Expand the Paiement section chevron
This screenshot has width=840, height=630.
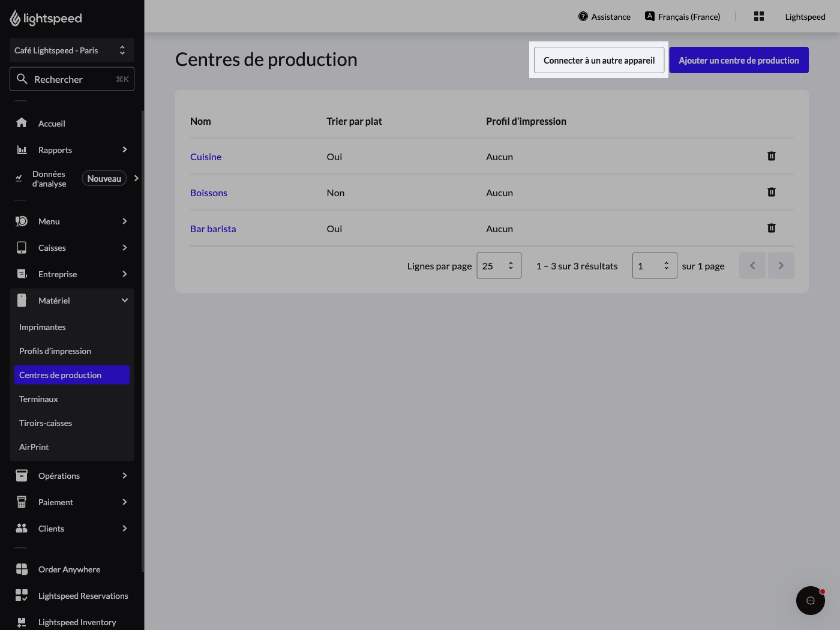point(125,502)
